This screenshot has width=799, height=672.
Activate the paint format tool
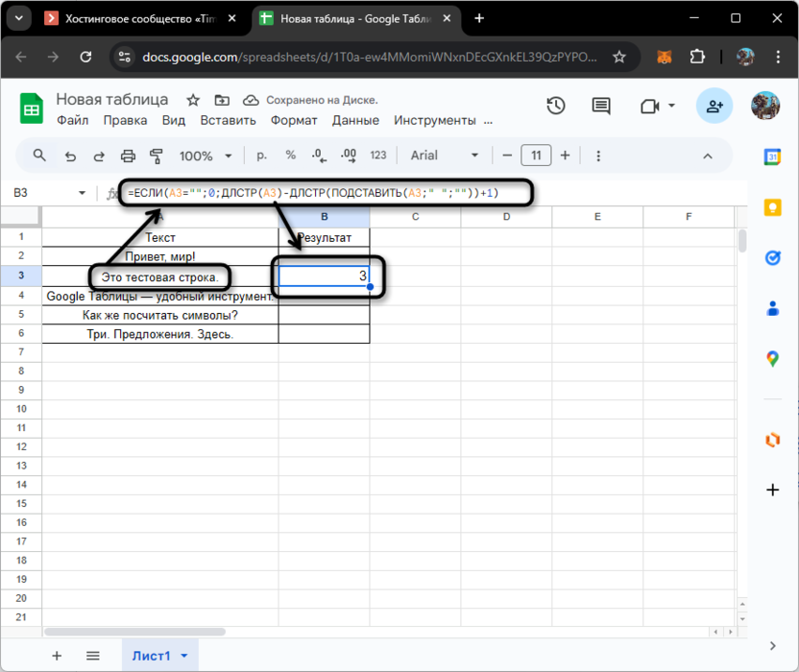coord(156,156)
